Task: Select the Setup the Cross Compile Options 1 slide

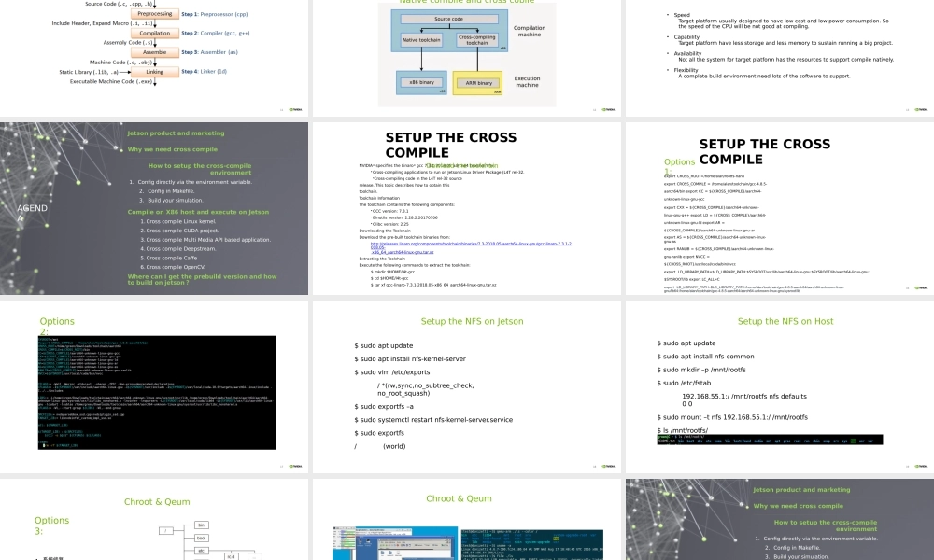Action: tap(780, 208)
